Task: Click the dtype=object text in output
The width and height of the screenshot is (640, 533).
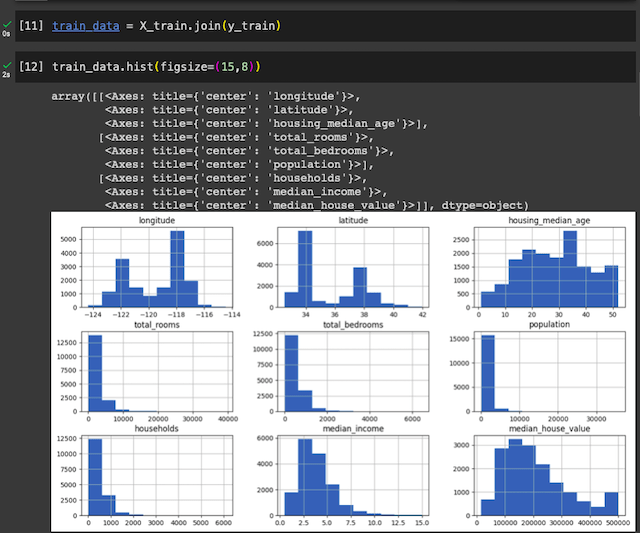Action: 485,205
